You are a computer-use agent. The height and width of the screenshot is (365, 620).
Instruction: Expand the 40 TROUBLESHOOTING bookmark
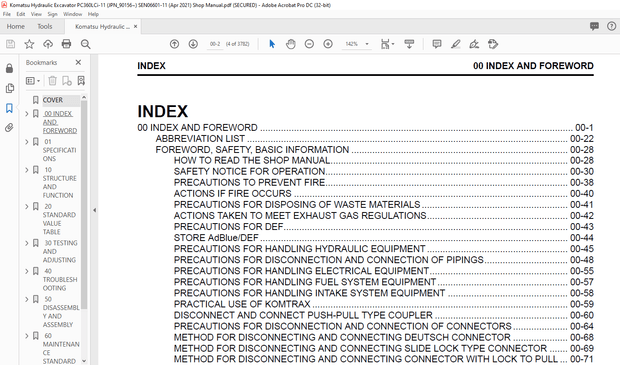[x=27, y=271]
